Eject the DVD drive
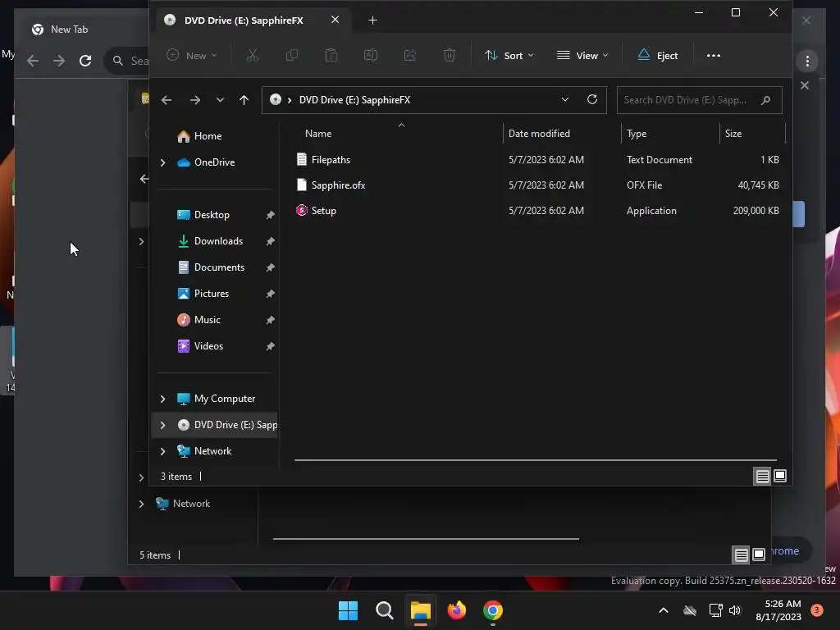The width and height of the screenshot is (840, 630). (658, 55)
